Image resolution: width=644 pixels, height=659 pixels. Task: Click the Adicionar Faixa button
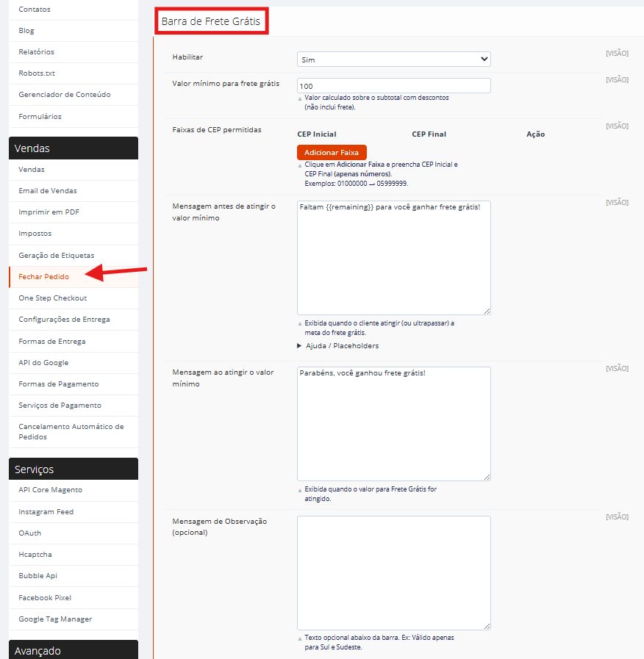(331, 152)
